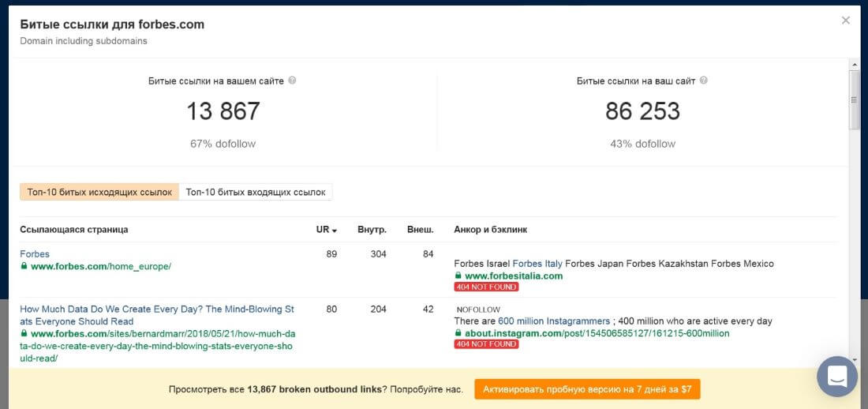Click 'Анкор и бэклинк' column header
This screenshot has height=409, width=868.
(x=491, y=230)
